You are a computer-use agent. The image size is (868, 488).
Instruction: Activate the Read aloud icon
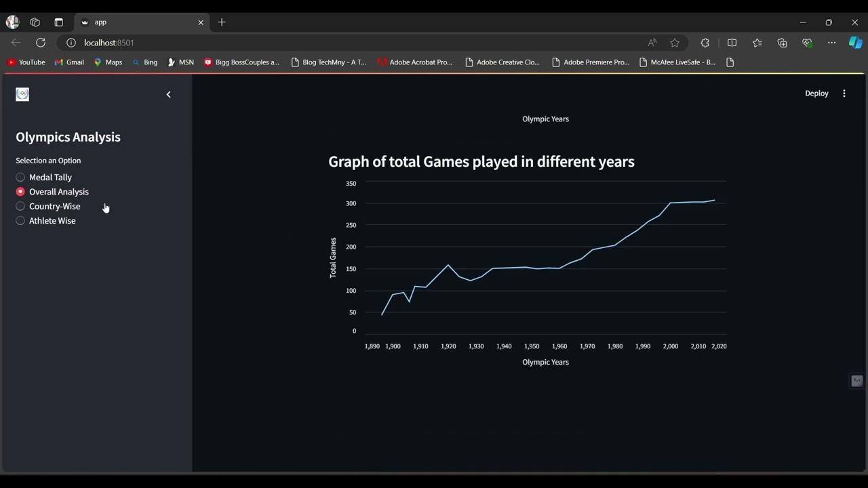[652, 43]
